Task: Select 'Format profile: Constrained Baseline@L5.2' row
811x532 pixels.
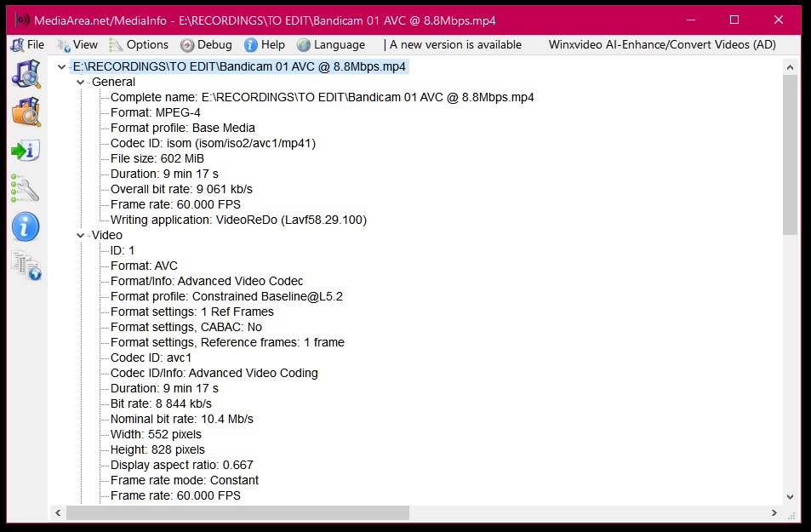Action: (x=226, y=296)
